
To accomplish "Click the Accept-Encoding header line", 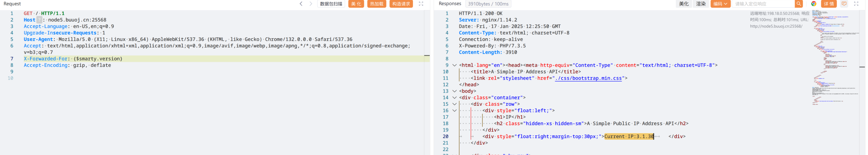I will click(x=67, y=65).
